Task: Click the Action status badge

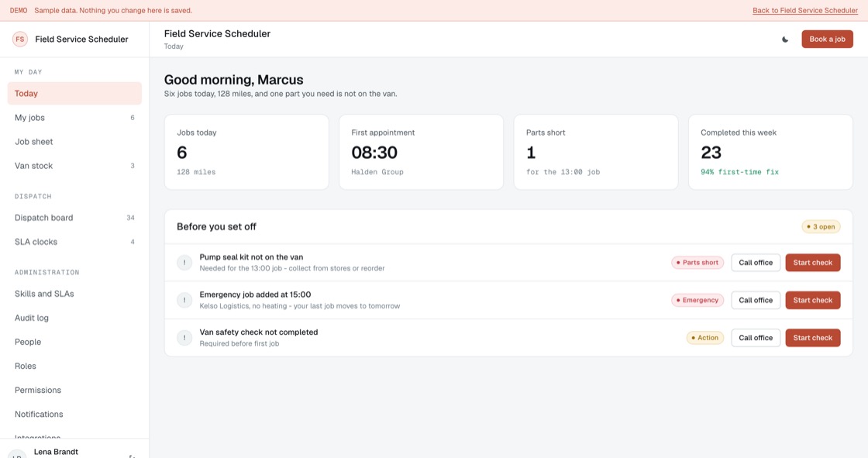Action: point(705,338)
